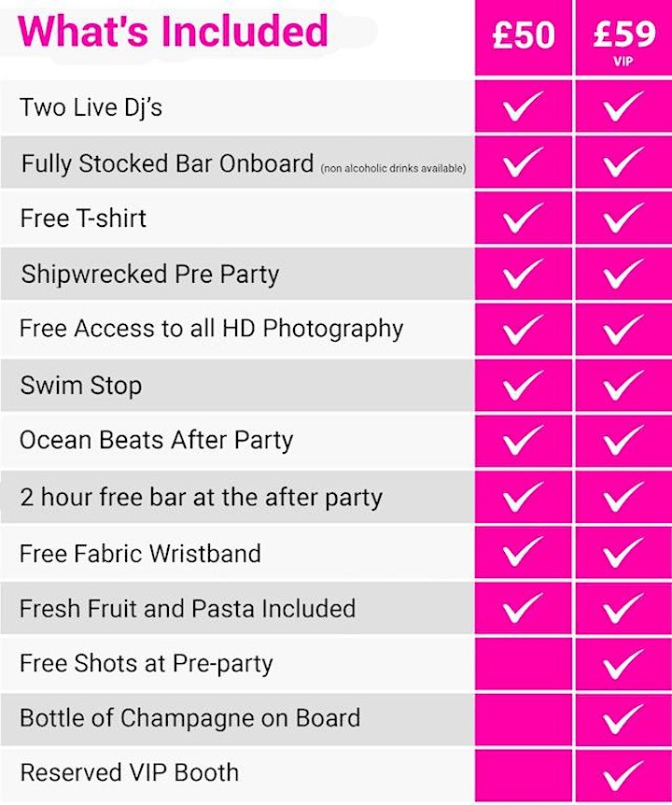Click the VIP checkmark for Free Access HD Photography
672x805 pixels.
[x=623, y=329]
